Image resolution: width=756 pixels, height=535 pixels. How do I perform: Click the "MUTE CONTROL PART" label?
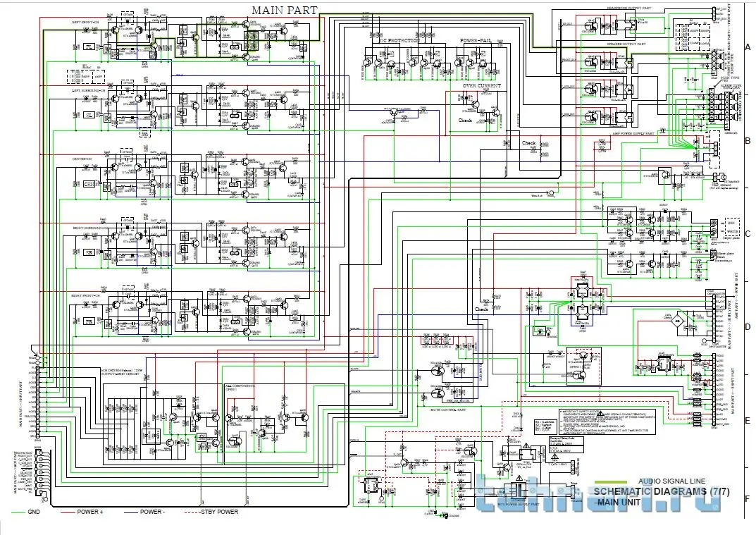[447, 409]
